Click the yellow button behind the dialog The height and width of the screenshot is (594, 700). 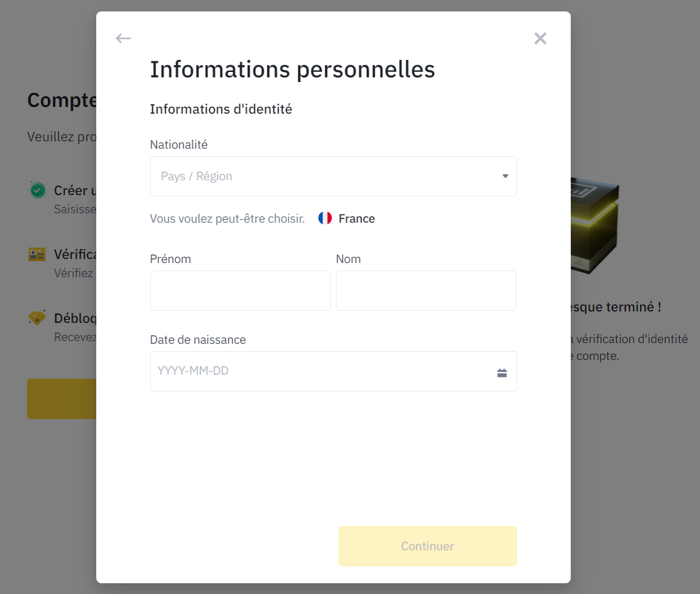pos(62,398)
